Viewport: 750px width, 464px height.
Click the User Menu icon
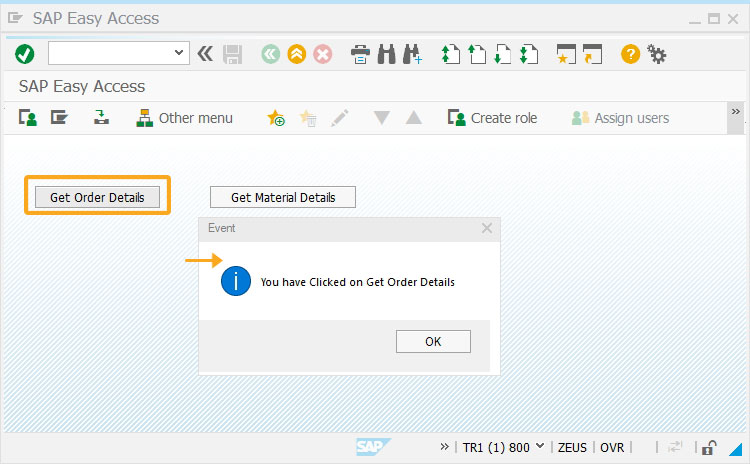(x=28, y=117)
